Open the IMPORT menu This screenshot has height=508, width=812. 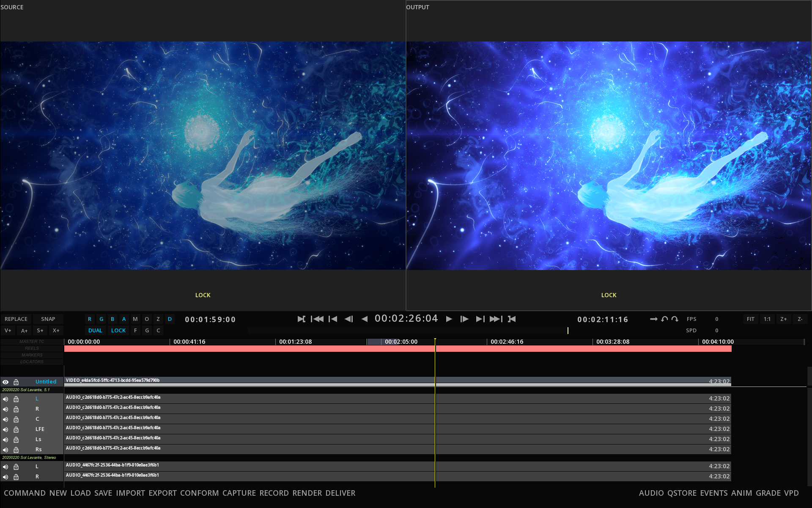coord(130,493)
